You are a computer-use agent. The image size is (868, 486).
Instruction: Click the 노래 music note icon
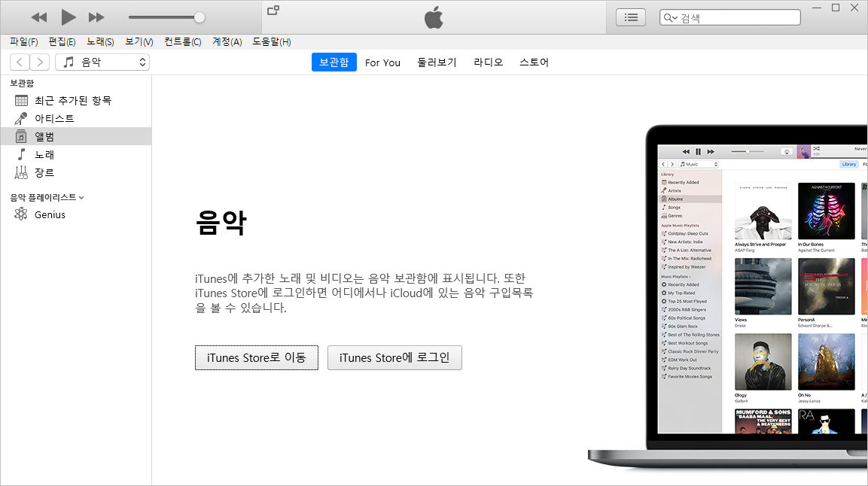pos(22,154)
